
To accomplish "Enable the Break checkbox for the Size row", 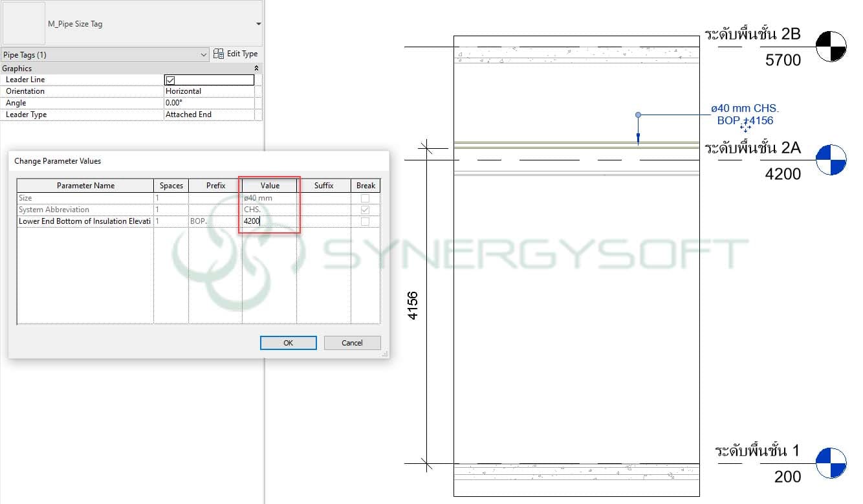I will tap(365, 198).
